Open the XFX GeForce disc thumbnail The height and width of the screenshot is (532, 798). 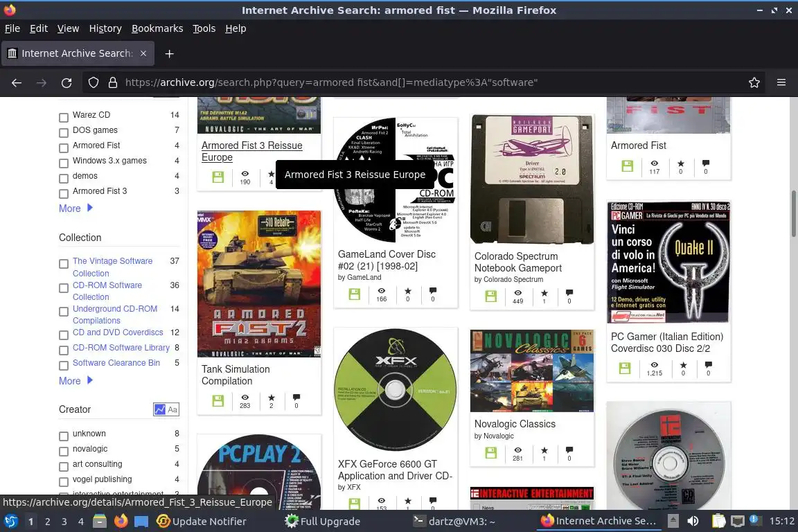pyautogui.click(x=395, y=390)
